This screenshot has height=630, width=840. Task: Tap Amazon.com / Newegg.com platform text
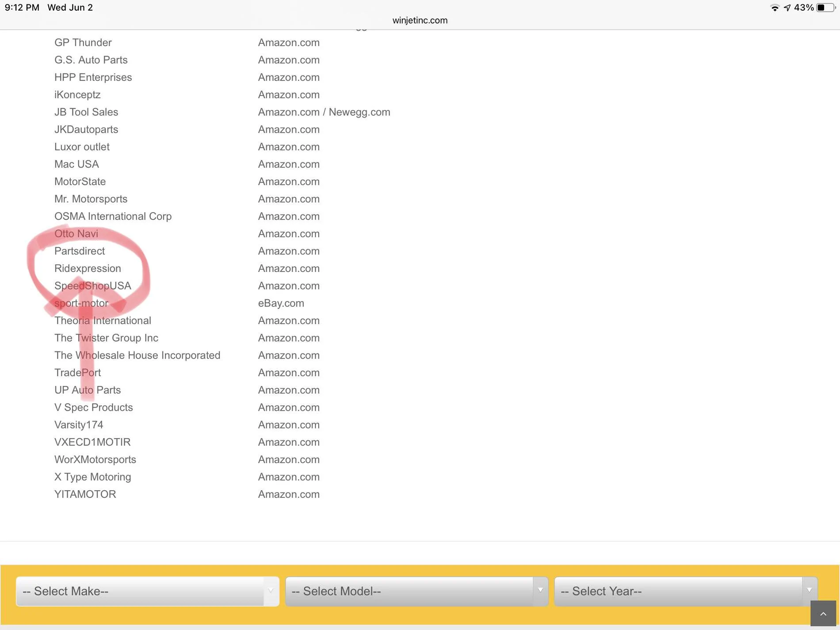[324, 112]
